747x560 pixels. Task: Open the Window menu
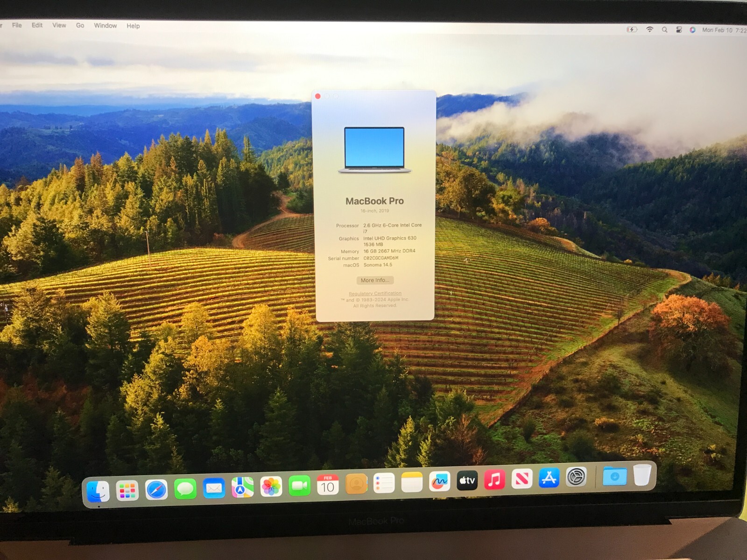[x=105, y=26]
